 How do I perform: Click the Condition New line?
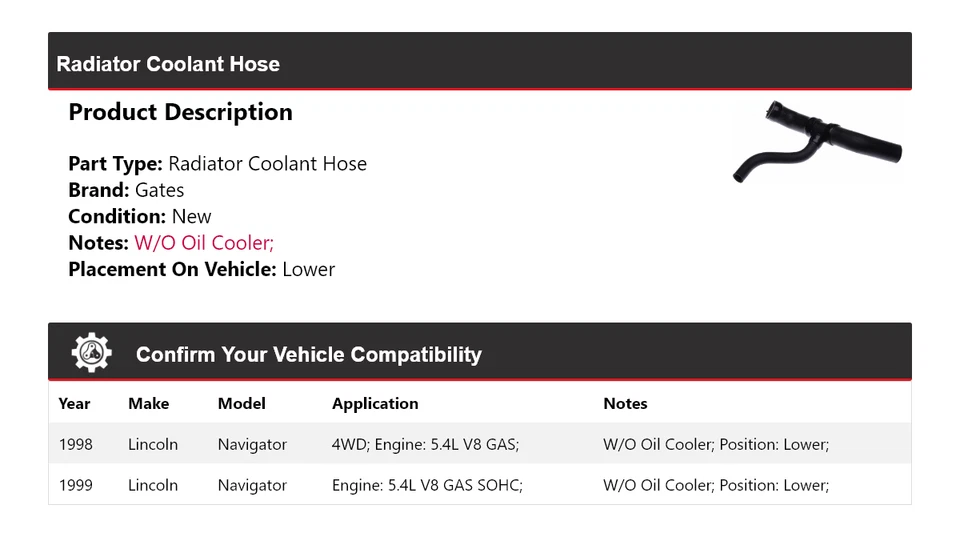(x=140, y=216)
